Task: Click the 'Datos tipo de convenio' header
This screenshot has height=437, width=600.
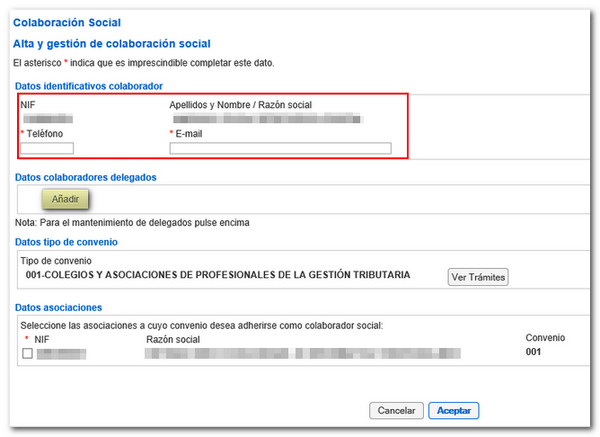Action: 66,242
